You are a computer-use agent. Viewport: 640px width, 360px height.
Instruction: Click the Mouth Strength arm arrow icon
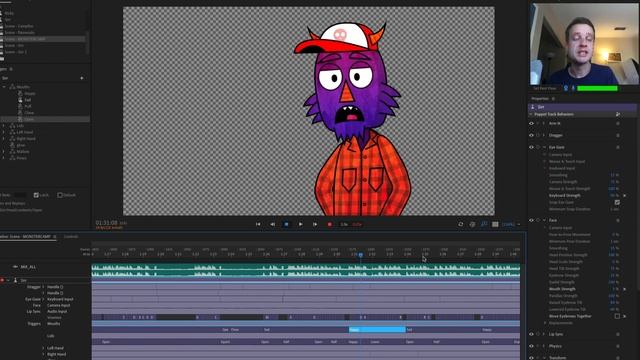coord(624,289)
